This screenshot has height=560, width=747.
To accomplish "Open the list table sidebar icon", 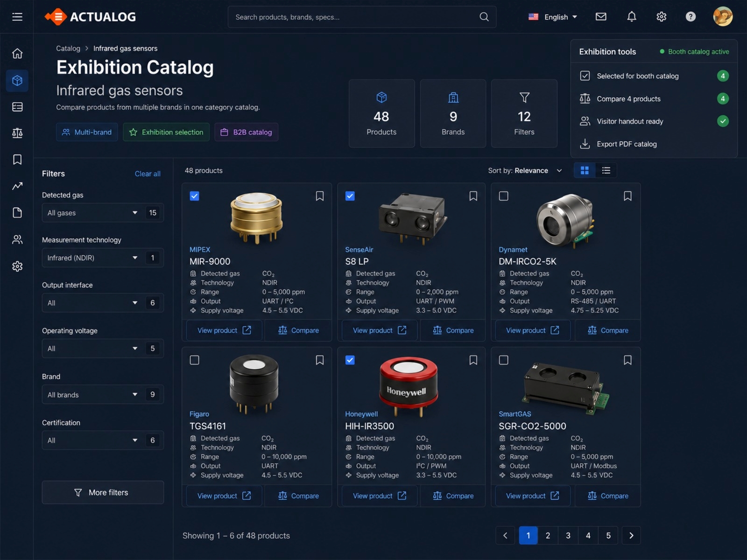I will tap(17, 107).
